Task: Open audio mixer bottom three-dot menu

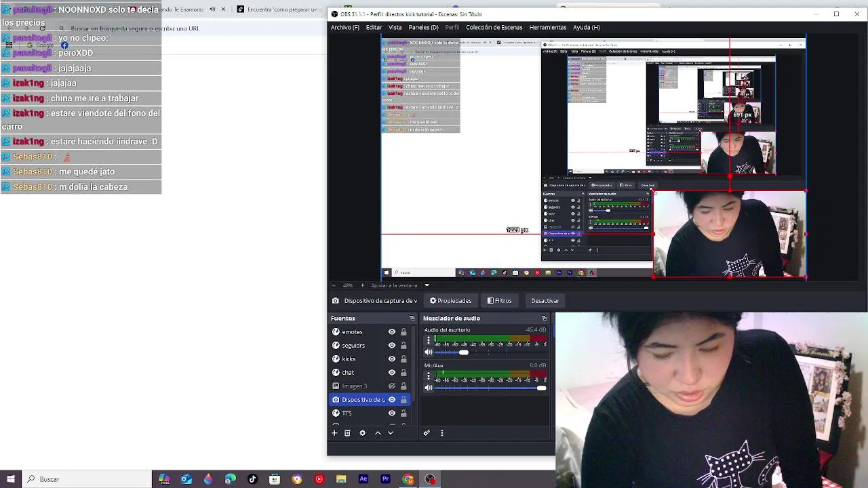Action: (442, 433)
